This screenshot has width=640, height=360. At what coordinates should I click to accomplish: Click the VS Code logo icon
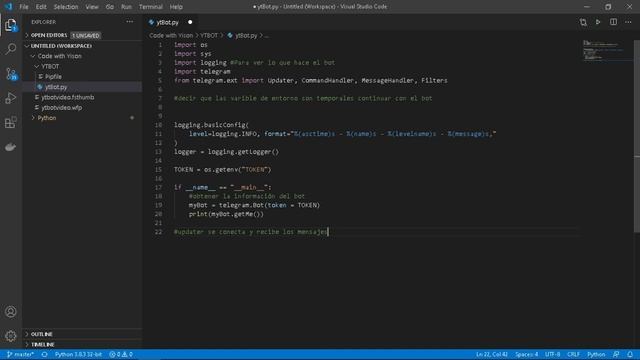point(8,7)
